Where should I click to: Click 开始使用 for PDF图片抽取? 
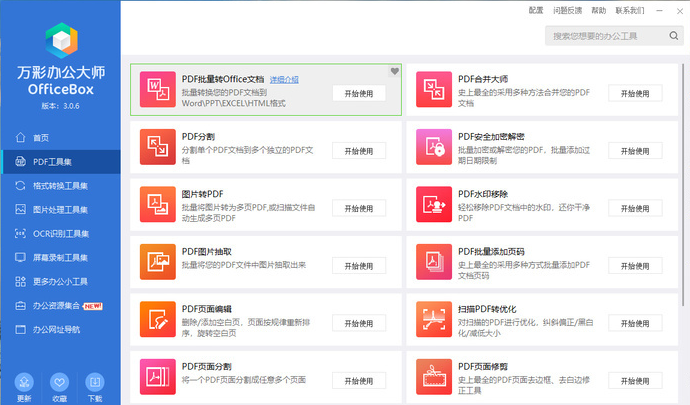pos(359,266)
